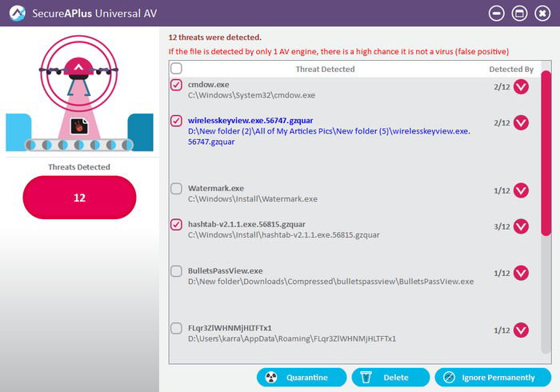Expand detection details for FLqr3ZlWHNMjHLTFTx1
The height and width of the screenshot is (392, 560).
pyautogui.click(x=521, y=330)
